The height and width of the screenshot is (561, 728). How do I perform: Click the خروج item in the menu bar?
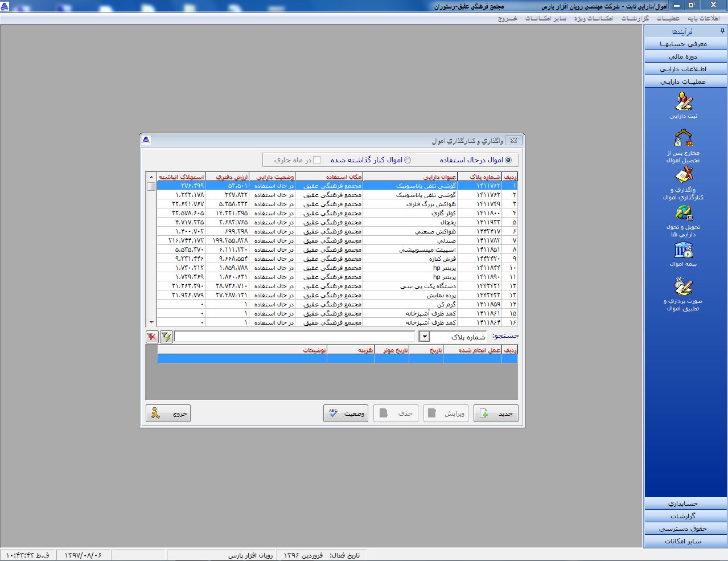pyautogui.click(x=508, y=18)
